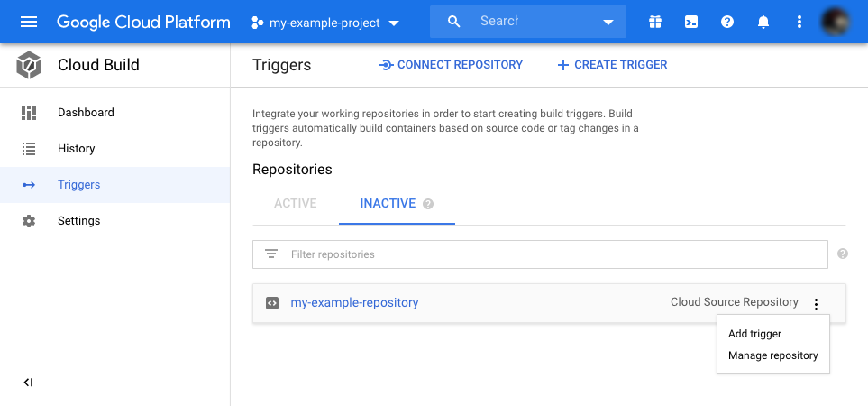Image resolution: width=868 pixels, height=406 pixels.
Task: Open the my-example-project project selector
Action: [x=325, y=23]
